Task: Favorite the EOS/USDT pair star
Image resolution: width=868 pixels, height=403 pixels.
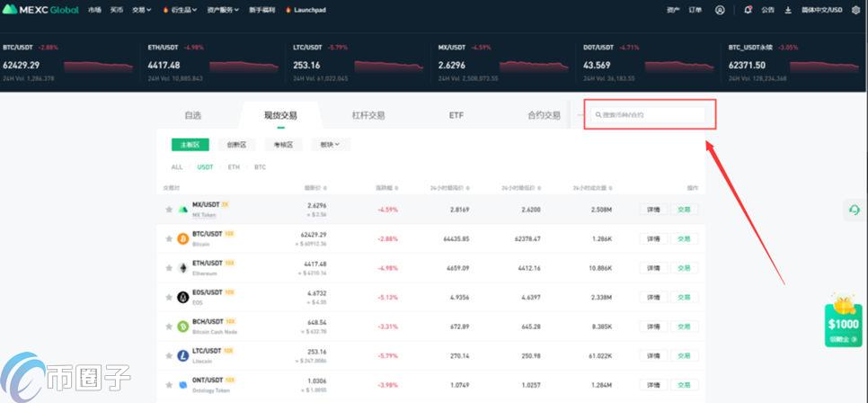Action: coord(169,297)
